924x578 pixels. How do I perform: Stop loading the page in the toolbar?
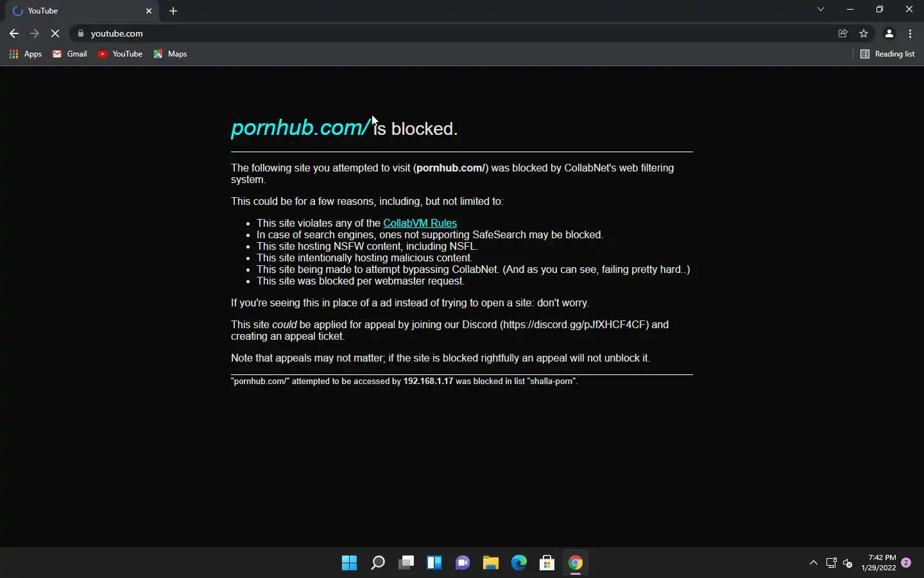point(55,33)
